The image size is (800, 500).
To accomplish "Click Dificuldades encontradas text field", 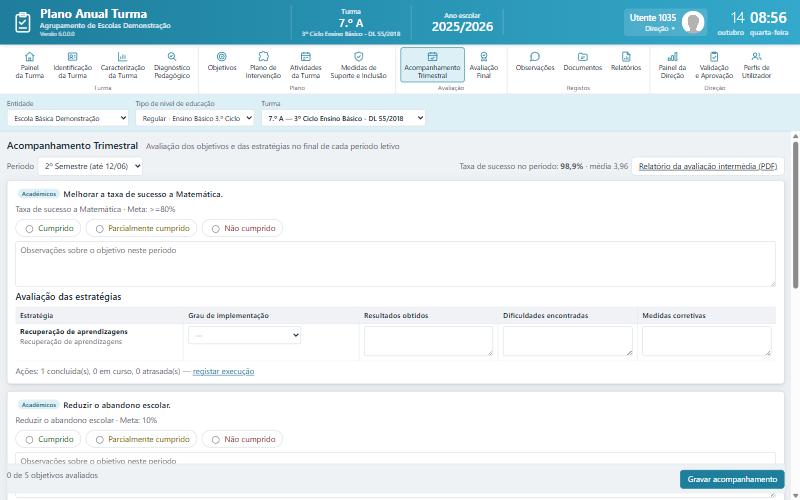I will pyautogui.click(x=568, y=341).
